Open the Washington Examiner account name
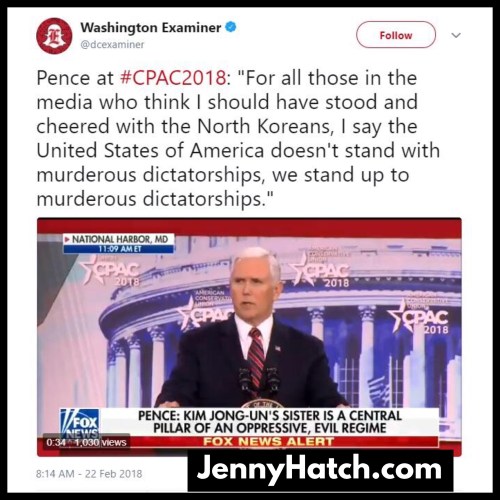Screen dimensions: 500x500 point(151,28)
